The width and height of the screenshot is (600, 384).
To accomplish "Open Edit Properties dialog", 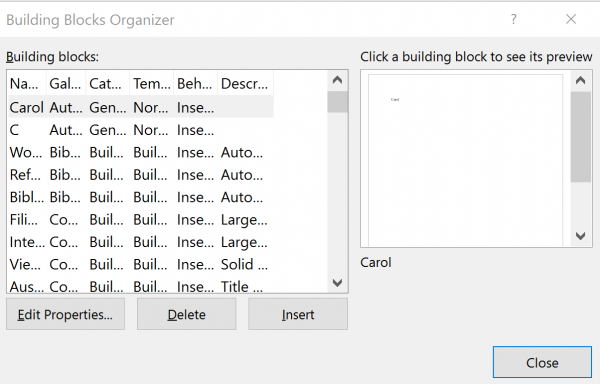I will [x=65, y=314].
